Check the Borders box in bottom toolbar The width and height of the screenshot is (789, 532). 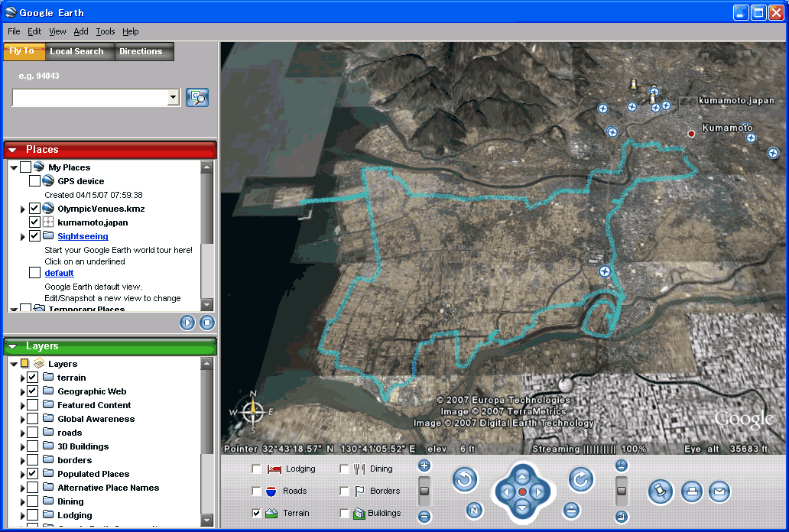point(344,491)
